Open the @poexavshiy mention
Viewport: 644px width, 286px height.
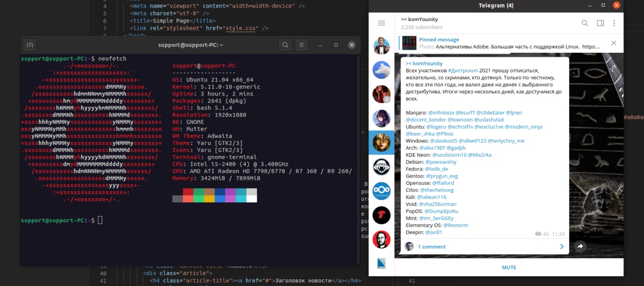(x=441, y=162)
